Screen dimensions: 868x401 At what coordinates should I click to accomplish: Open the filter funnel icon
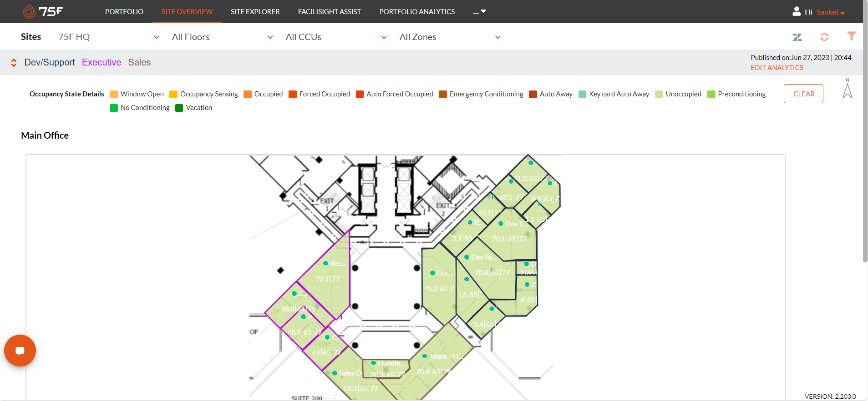click(852, 36)
